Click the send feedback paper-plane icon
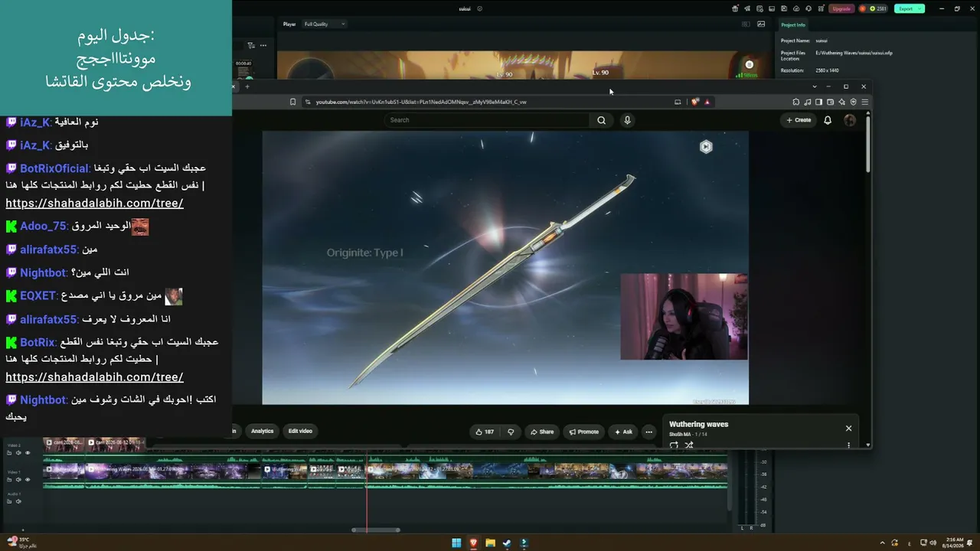 746,8
